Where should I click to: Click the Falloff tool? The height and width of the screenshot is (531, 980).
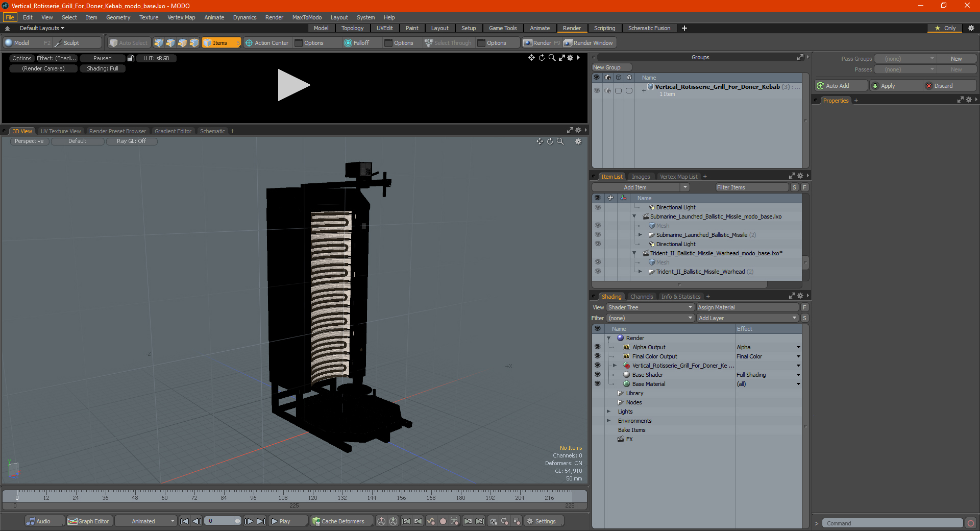click(357, 43)
